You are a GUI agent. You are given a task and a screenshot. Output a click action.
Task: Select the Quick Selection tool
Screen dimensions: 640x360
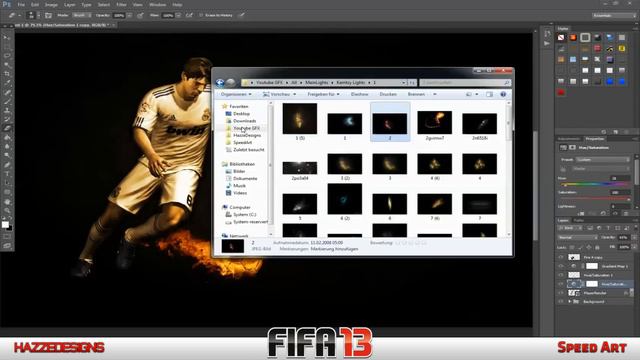coord(7,64)
